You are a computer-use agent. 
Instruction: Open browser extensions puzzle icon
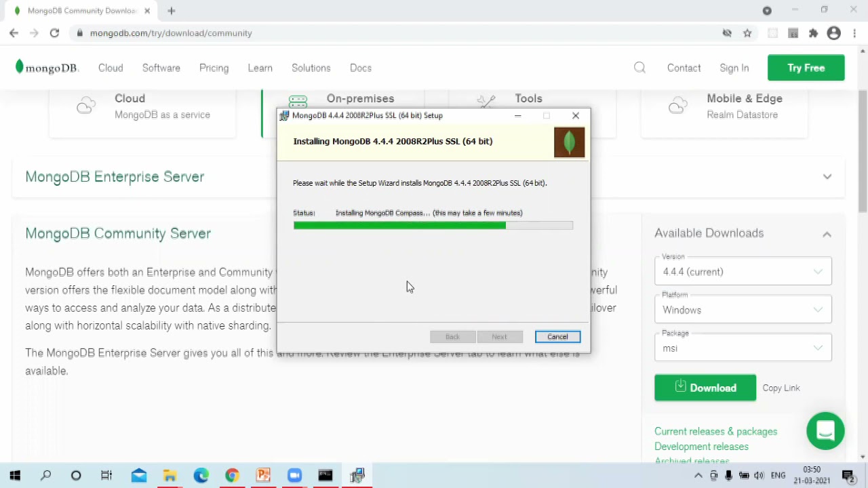coord(813,33)
